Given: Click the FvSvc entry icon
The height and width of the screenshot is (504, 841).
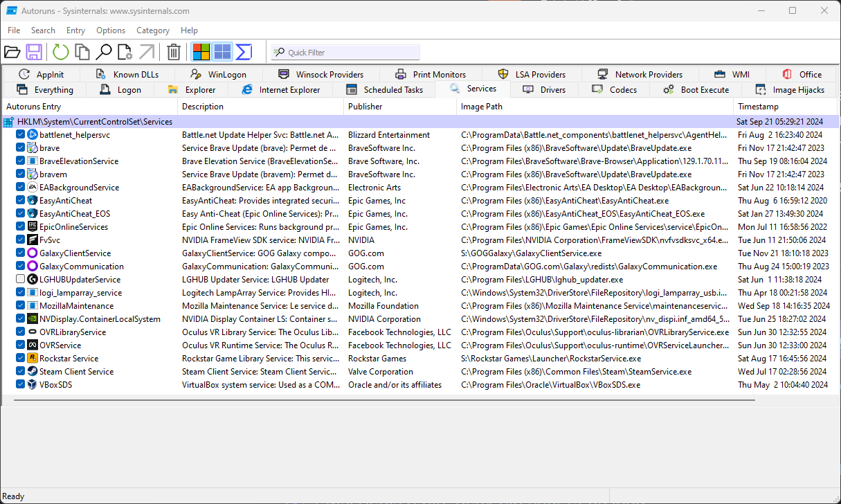Looking at the screenshot, I should [32, 240].
